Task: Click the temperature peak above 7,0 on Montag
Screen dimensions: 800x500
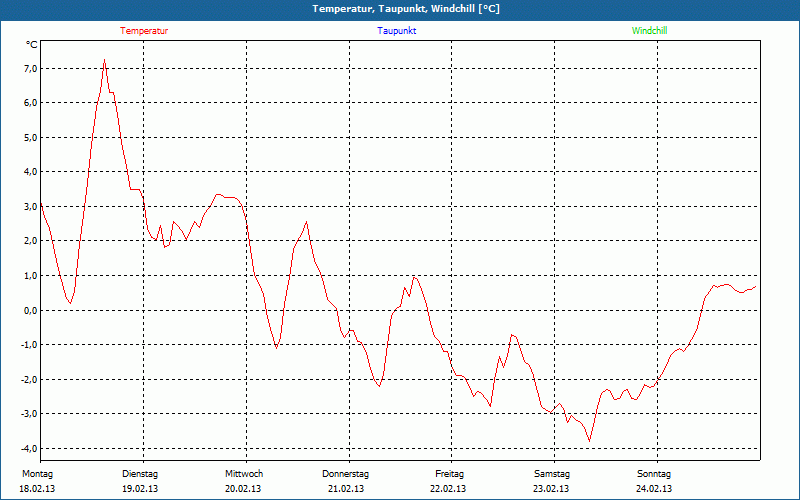Action: [x=105, y=60]
